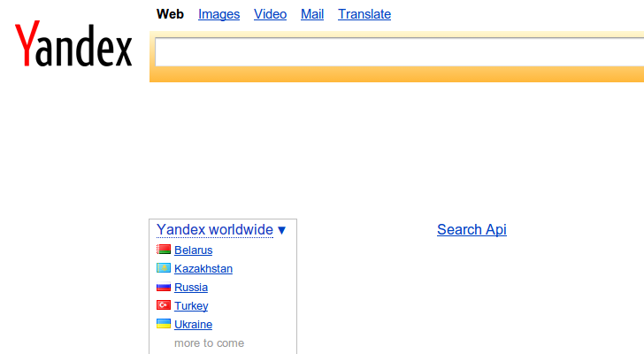Go to the Mail tab
Viewport: 644px width, 354px height.
pyautogui.click(x=312, y=14)
